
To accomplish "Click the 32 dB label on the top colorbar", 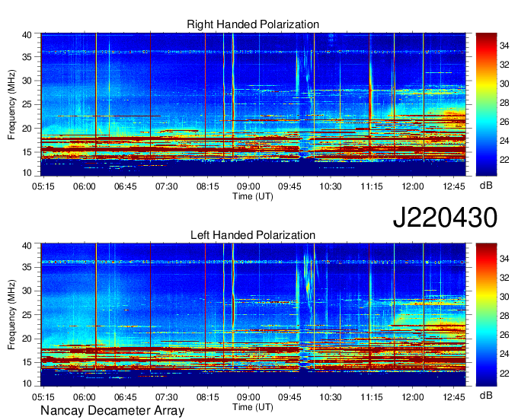I will pyautogui.click(x=504, y=65).
